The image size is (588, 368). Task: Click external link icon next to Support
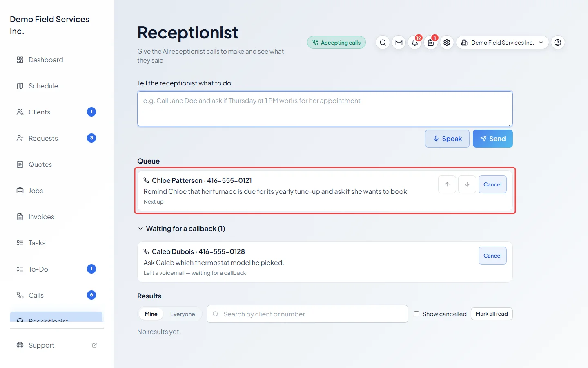coord(95,345)
